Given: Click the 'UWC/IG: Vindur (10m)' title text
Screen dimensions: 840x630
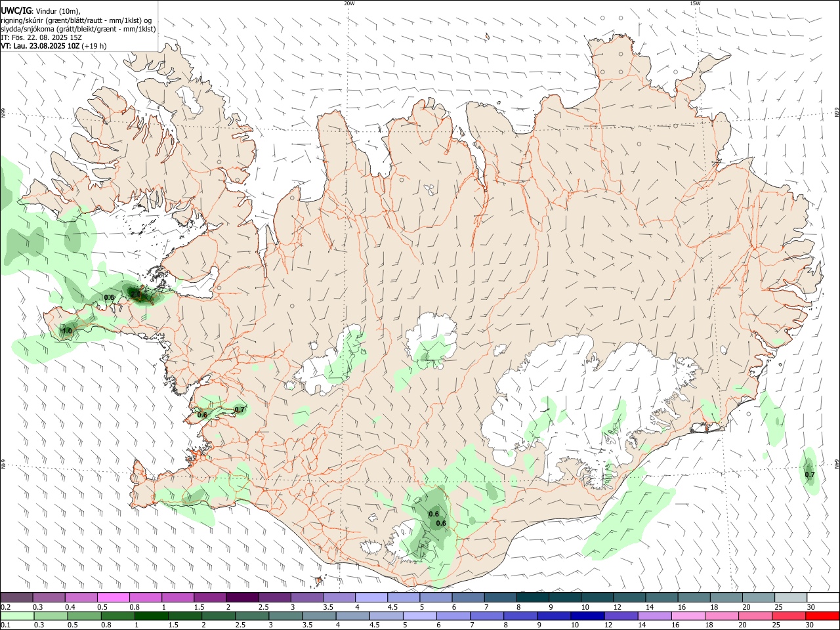Looking at the screenshot, I should 41,10.
